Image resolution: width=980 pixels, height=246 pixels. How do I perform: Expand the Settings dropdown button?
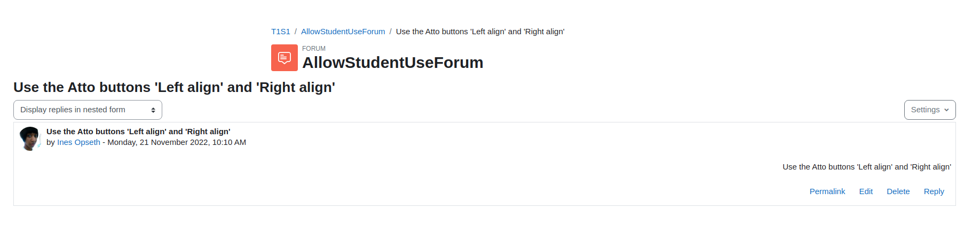coord(930,110)
